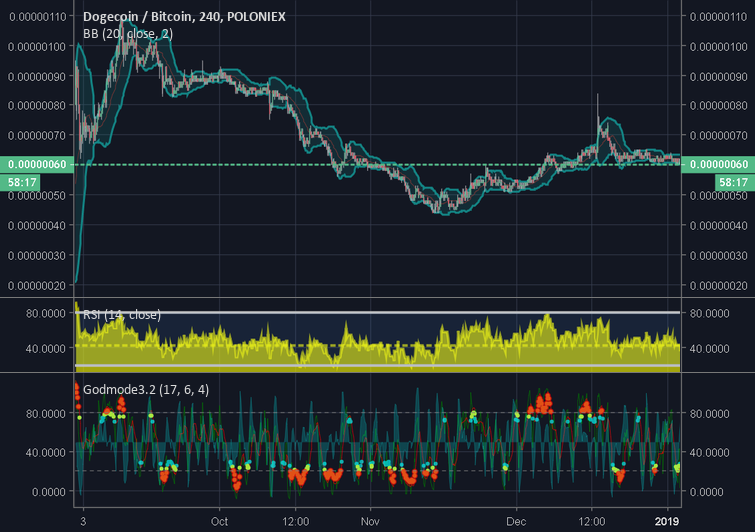The height and width of the screenshot is (532, 755).
Task: Click the '3' date label on time axis
Action: click(x=83, y=521)
